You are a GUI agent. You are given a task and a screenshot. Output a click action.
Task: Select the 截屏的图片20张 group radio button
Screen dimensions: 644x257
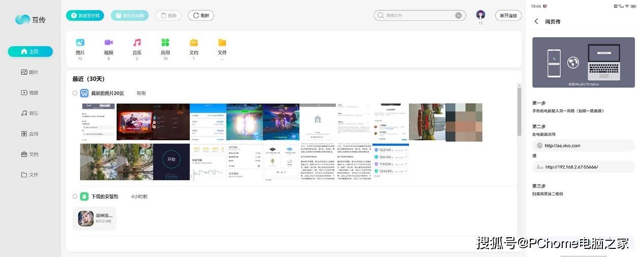tap(75, 93)
